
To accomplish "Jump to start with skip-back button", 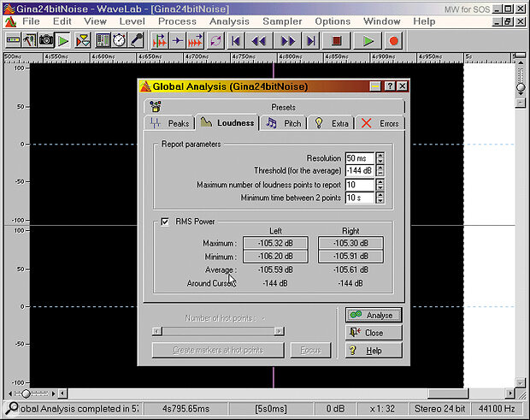I will (x=236, y=41).
